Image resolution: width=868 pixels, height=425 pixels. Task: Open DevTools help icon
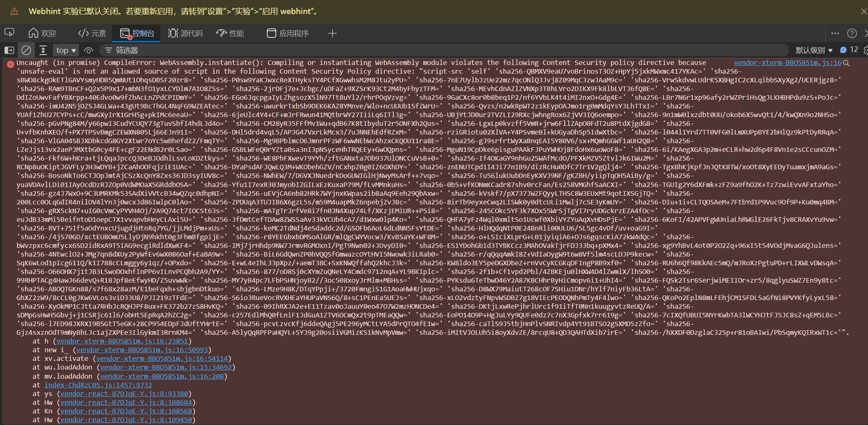click(x=852, y=33)
